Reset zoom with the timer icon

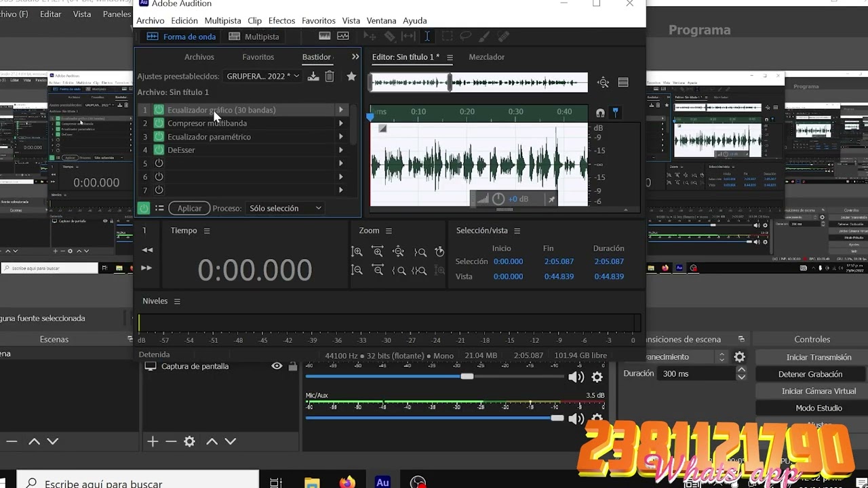[x=439, y=252]
